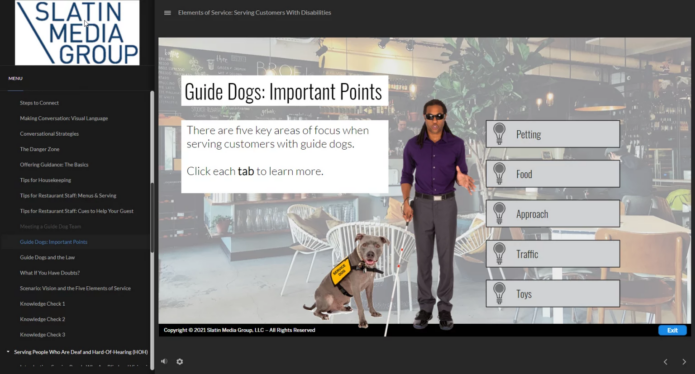Open What If You Have Doubts? lesson
Image resolution: width=695 pixels, height=374 pixels.
coord(50,273)
